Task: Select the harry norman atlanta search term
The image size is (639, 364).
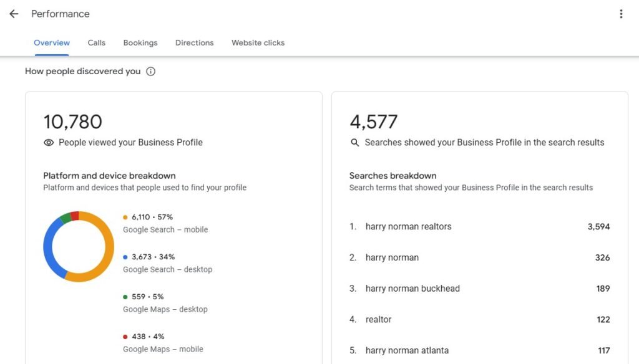Action: coord(407,350)
